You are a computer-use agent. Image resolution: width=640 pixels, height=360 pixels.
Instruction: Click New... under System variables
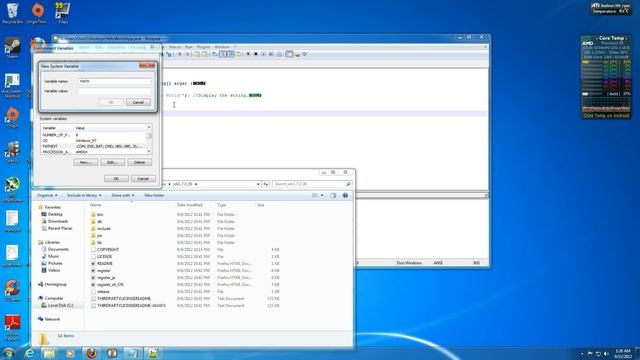click(85, 162)
